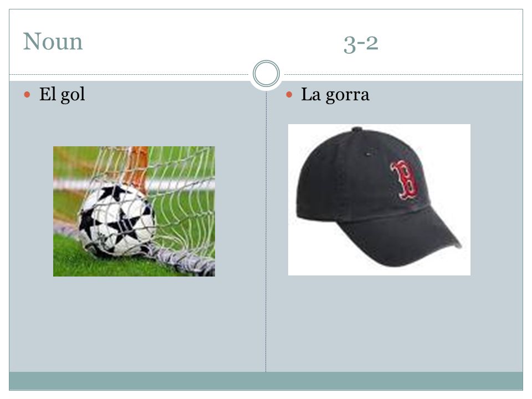Click the soccer ball in net image
This screenshot has height=399, width=532.
pos(134,211)
